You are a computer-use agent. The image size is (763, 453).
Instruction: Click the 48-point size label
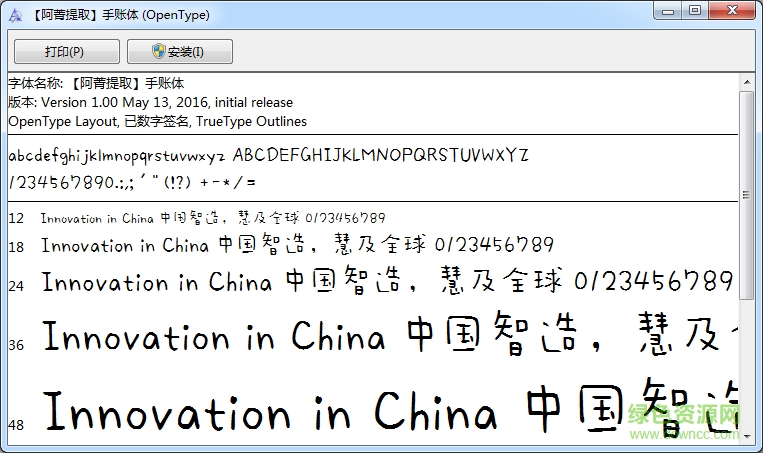pos(16,425)
